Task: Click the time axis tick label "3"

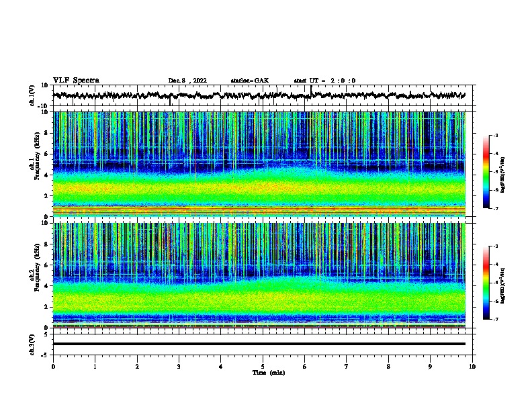Action: click(x=179, y=367)
